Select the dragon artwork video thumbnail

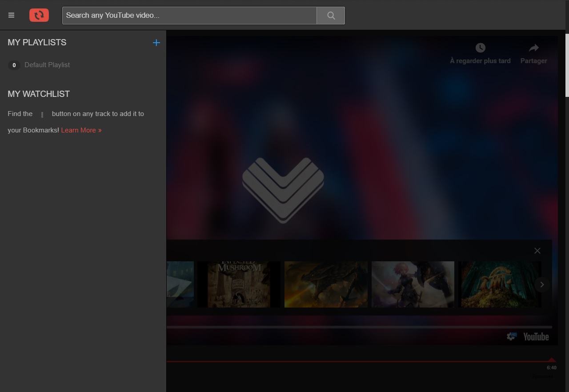coord(326,284)
